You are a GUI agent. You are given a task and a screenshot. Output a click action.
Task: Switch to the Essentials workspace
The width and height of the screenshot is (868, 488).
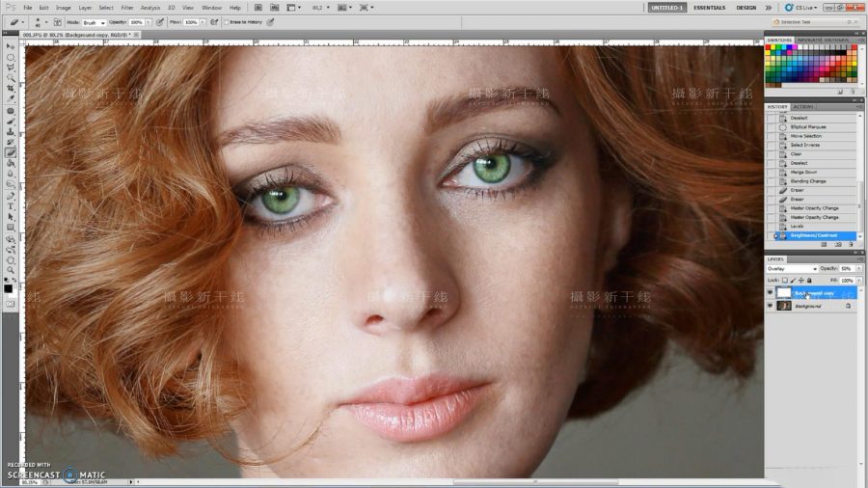coord(709,8)
